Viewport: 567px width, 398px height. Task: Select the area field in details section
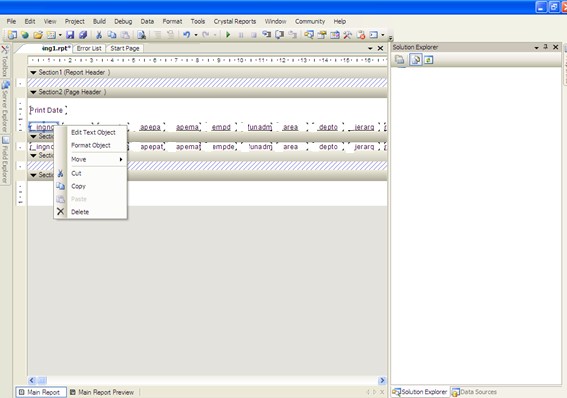(x=291, y=147)
